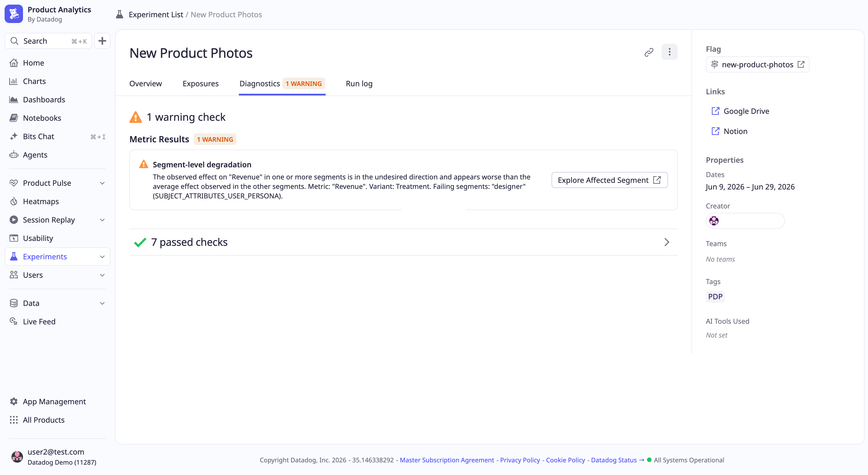Screen dimensions: 868x475
Task: Click the Notebooks icon in sidebar
Action: (14, 118)
